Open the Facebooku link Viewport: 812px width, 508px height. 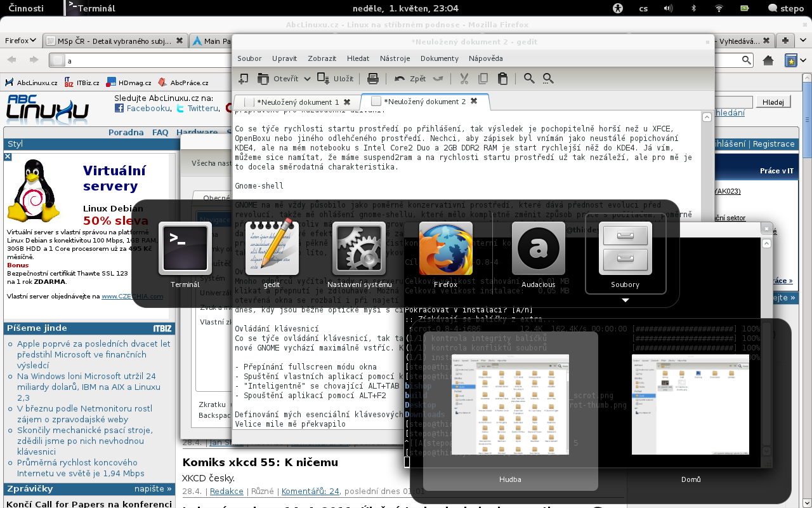(x=148, y=108)
